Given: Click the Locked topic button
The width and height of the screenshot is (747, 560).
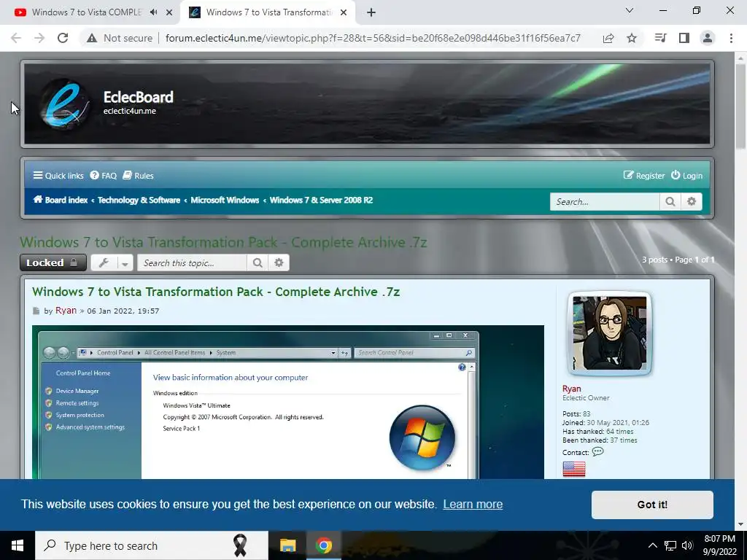Looking at the screenshot, I should [53, 262].
